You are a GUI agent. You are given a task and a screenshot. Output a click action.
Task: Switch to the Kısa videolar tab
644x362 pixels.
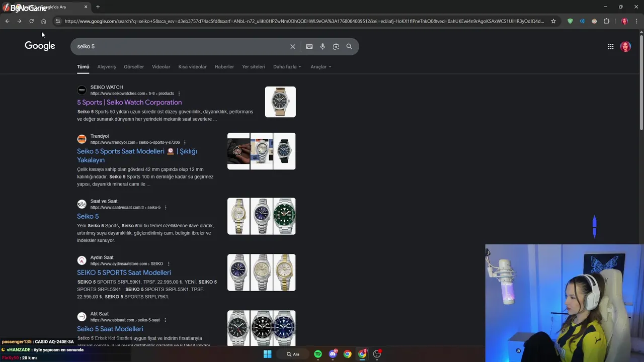[192, 66]
